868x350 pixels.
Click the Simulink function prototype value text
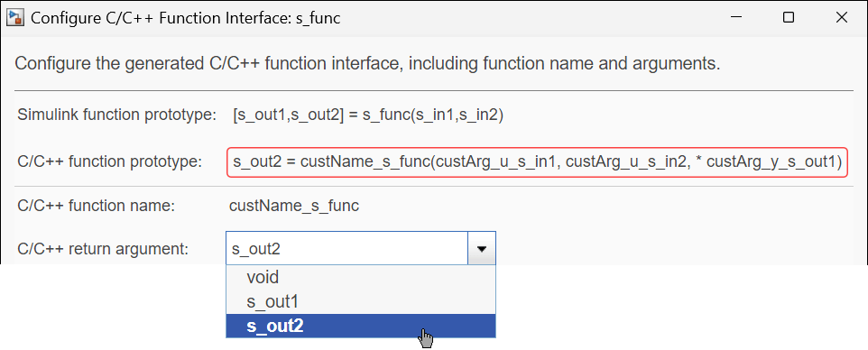point(368,116)
